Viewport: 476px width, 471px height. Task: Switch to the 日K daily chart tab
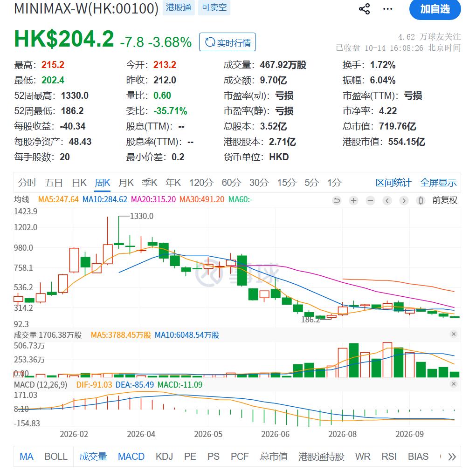pos(79,183)
